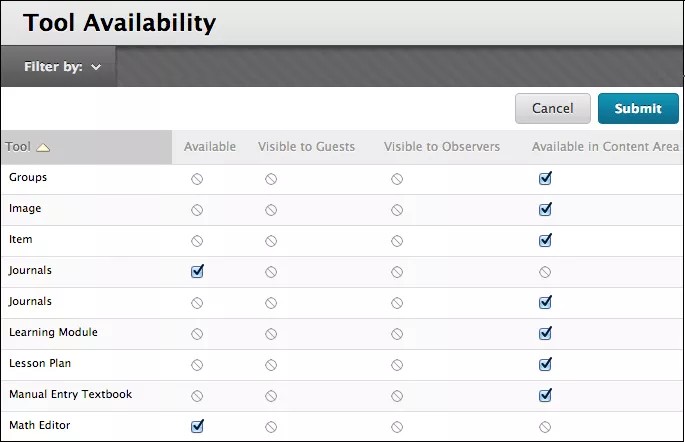
Task: Click Manual Entry Textbook's Visible to Observers icon
Action: point(397,396)
